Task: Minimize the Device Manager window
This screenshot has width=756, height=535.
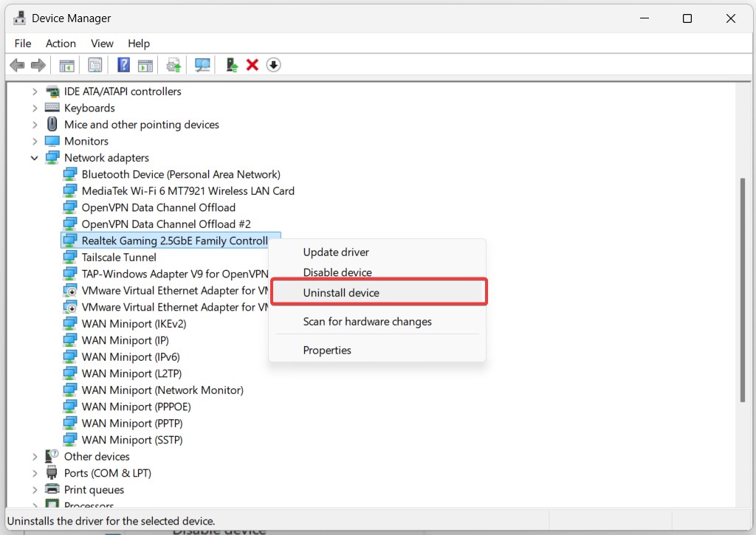Action: pos(645,18)
